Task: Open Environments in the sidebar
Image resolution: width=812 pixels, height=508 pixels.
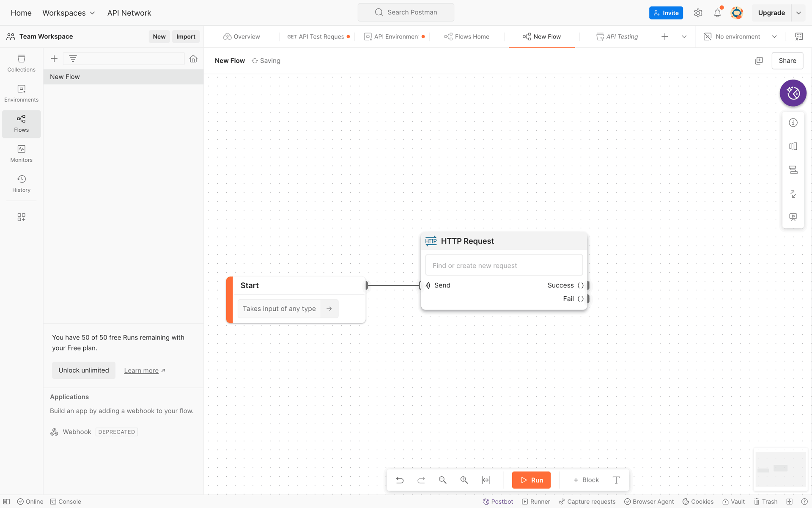Action: click(21, 94)
